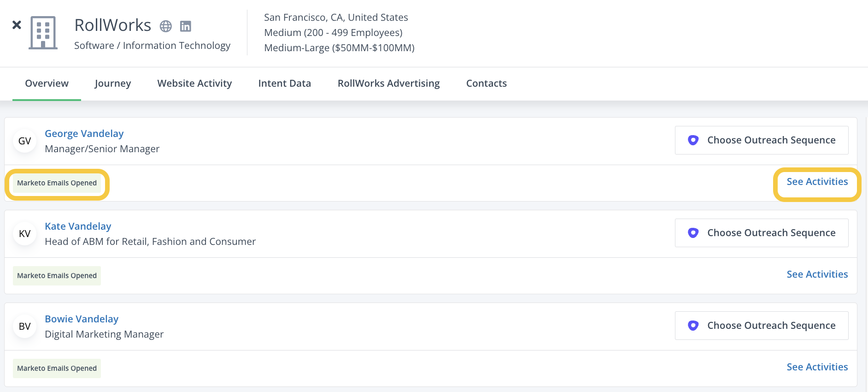Click the Outreach icon in Bowie Vandelay's row
Image resolution: width=868 pixels, height=392 pixels.
click(693, 326)
